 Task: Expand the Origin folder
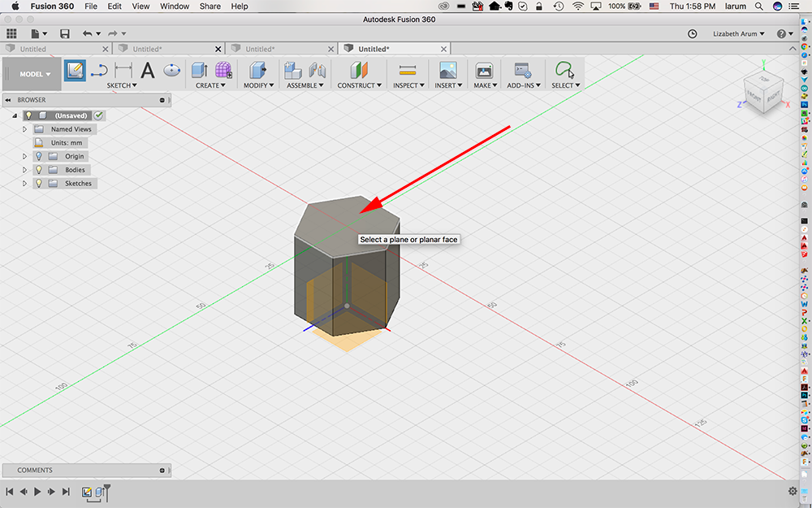click(x=24, y=156)
